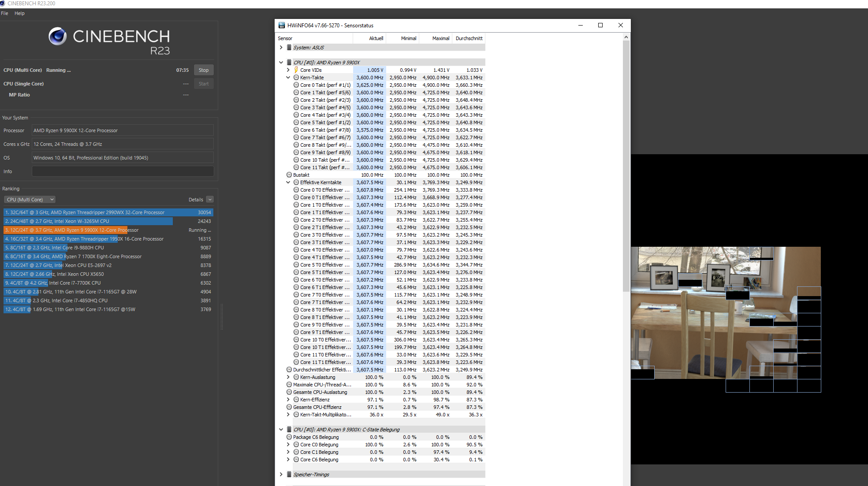Click in the Info input field

[123, 171]
